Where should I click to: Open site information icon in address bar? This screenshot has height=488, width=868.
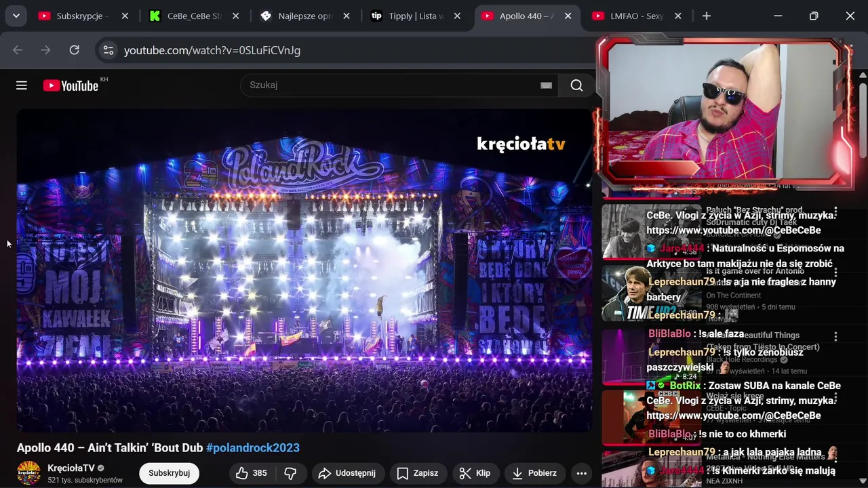(x=107, y=50)
